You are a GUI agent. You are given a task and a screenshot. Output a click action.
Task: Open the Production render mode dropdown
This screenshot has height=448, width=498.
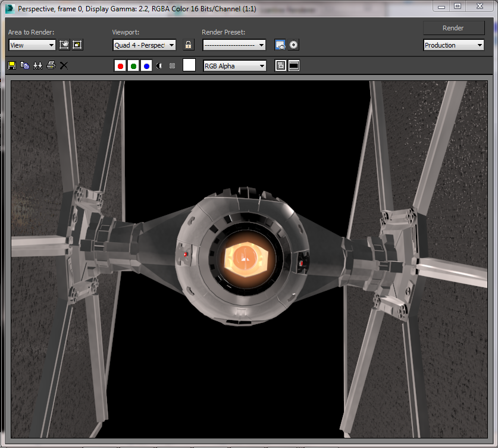click(x=453, y=45)
